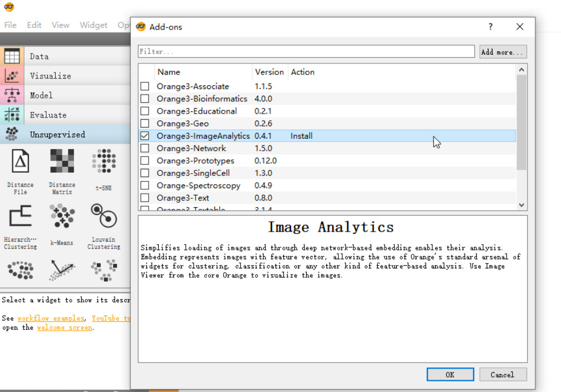This screenshot has width=561, height=392.
Task: Expand the Model widget category
Action: click(65, 95)
